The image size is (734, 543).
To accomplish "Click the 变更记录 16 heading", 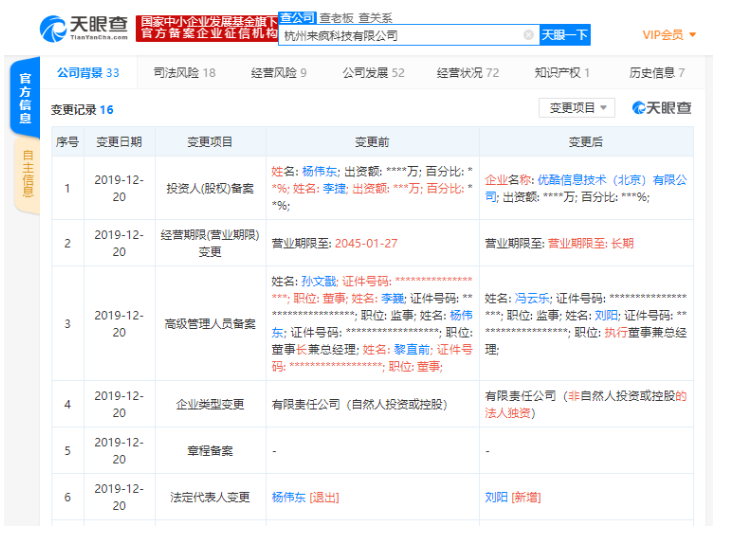I will (x=82, y=110).
